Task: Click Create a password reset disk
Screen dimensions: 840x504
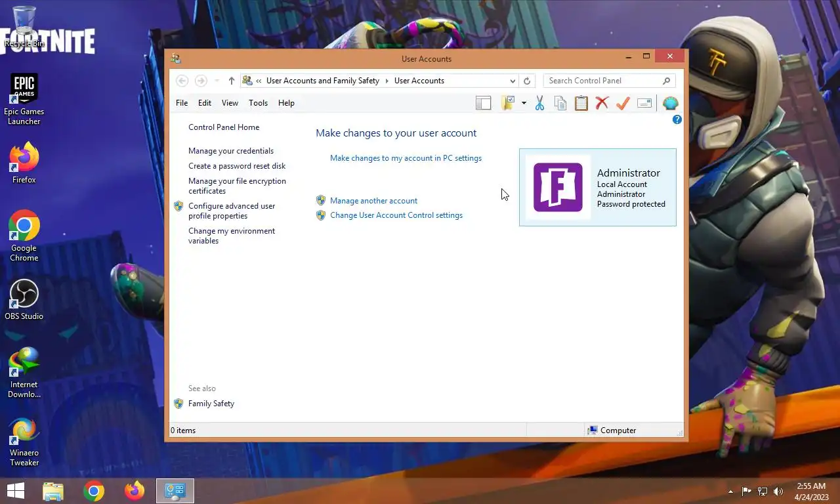Action: coord(237,166)
